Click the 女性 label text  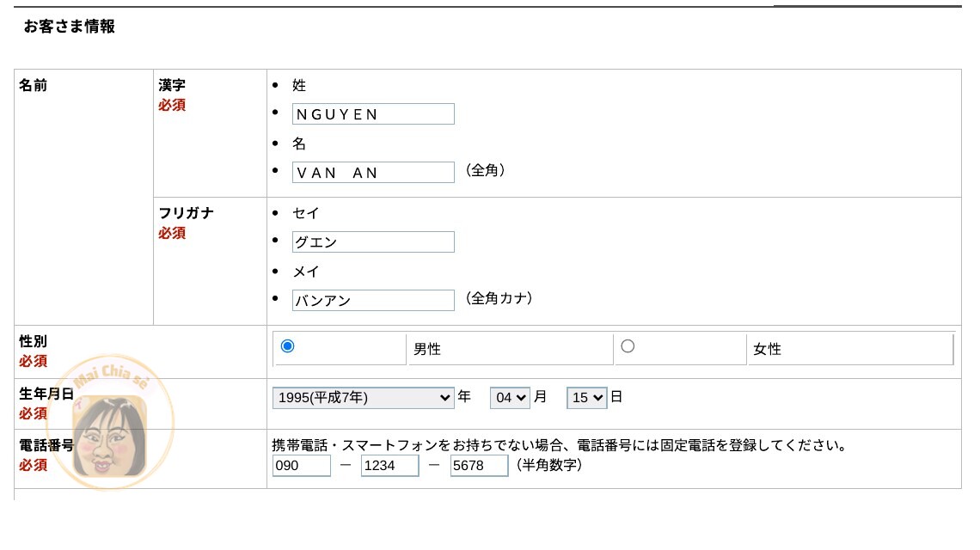coord(768,350)
